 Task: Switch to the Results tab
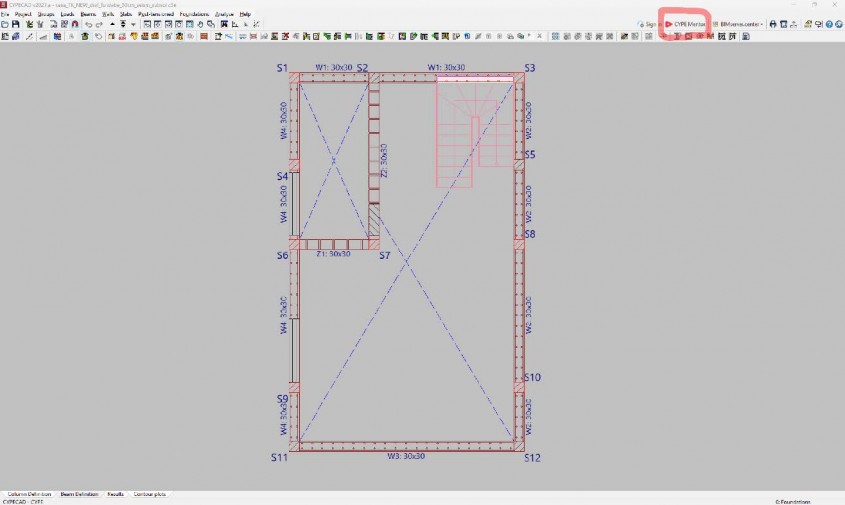pos(115,494)
